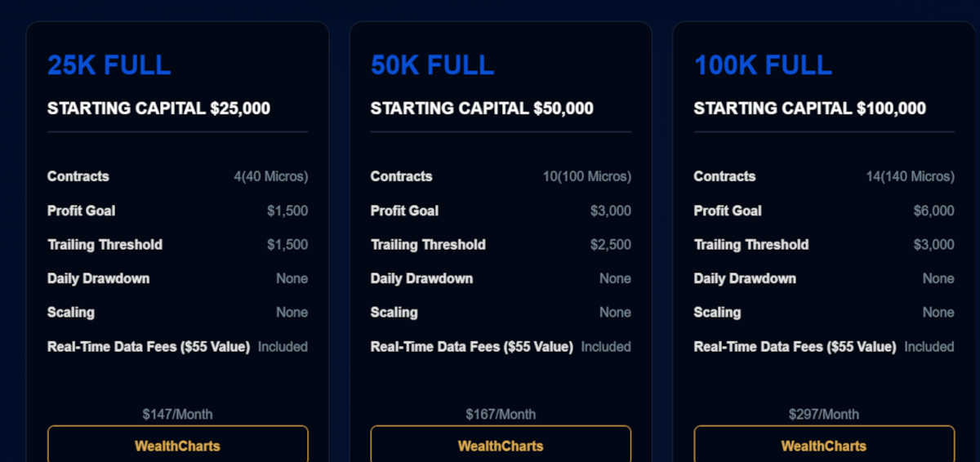Click the 14(140 Micros) contracts value
The width and height of the screenshot is (980, 462).
click(910, 176)
